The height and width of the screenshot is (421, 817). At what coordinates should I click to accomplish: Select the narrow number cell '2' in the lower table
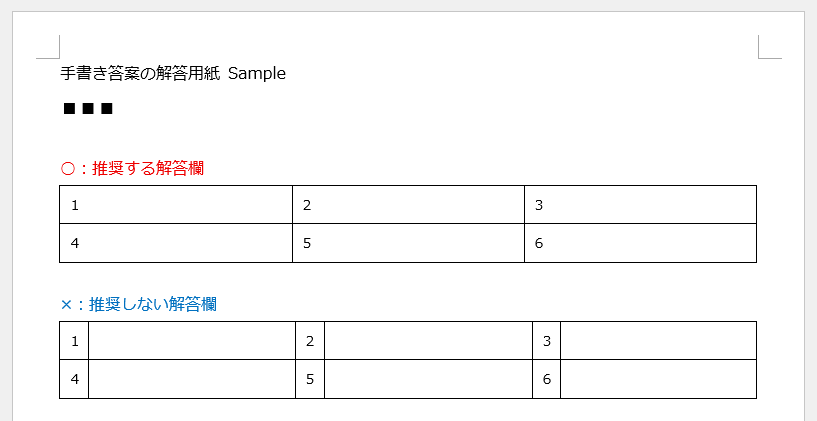[310, 341]
